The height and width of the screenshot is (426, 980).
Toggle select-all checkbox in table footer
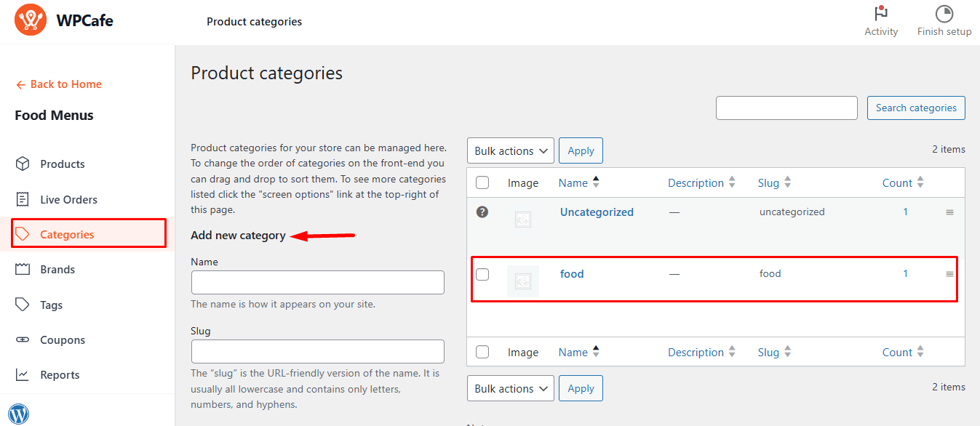tap(482, 352)
